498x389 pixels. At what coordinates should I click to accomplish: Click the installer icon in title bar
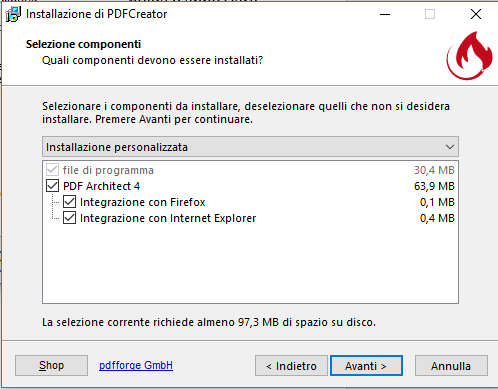coord(13,14)
